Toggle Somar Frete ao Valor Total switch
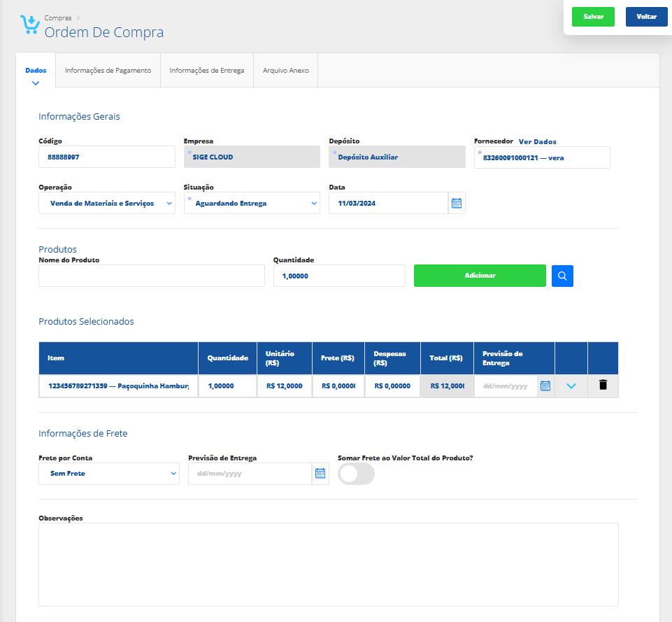 [x=356, y=474]
